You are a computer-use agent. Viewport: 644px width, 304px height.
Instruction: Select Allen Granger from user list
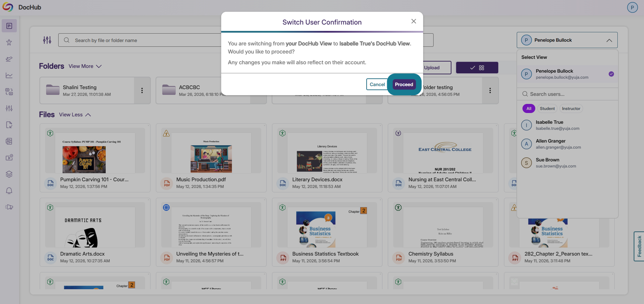click(568, 144)
